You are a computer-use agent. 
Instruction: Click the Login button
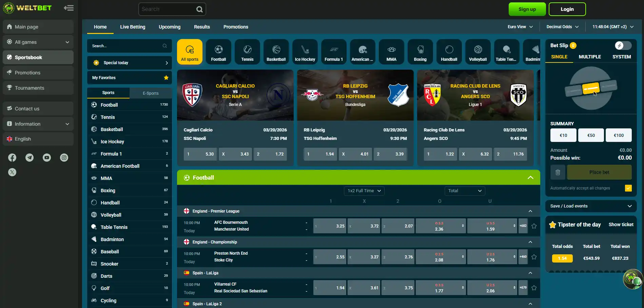tap(567, 9)
